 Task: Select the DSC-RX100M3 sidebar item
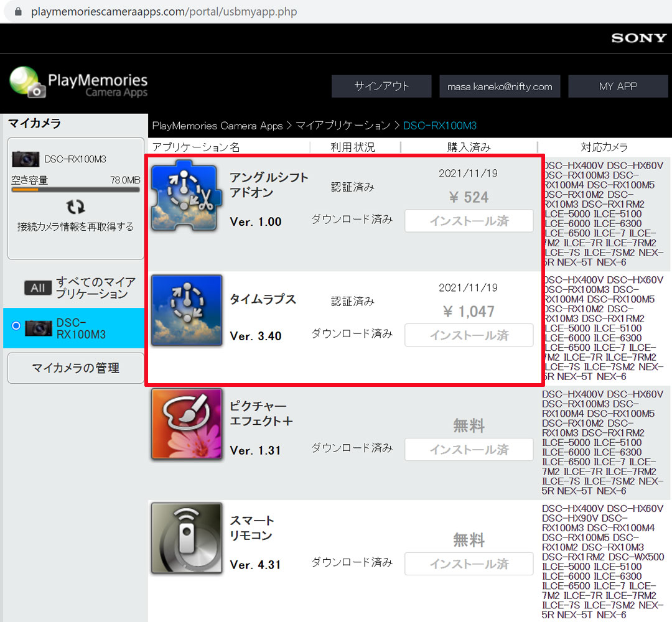[x=73, y=328]
